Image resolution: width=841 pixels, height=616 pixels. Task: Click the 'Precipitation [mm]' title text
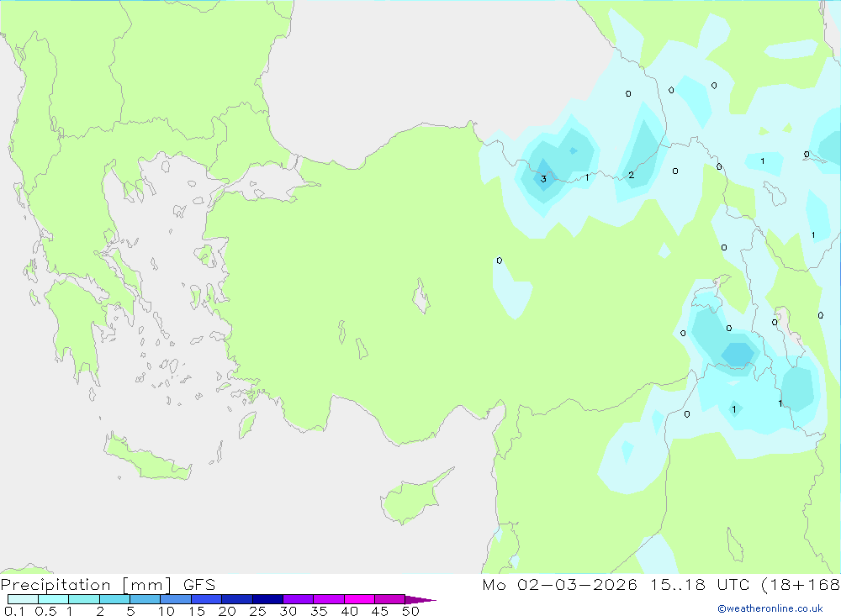click(x=87, y=585)
